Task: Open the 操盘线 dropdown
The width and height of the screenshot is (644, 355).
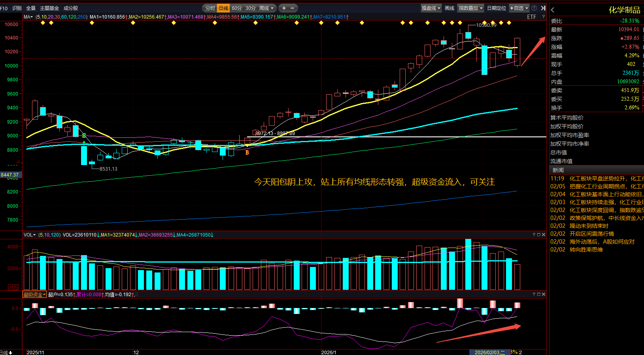Action: (431, 8)
